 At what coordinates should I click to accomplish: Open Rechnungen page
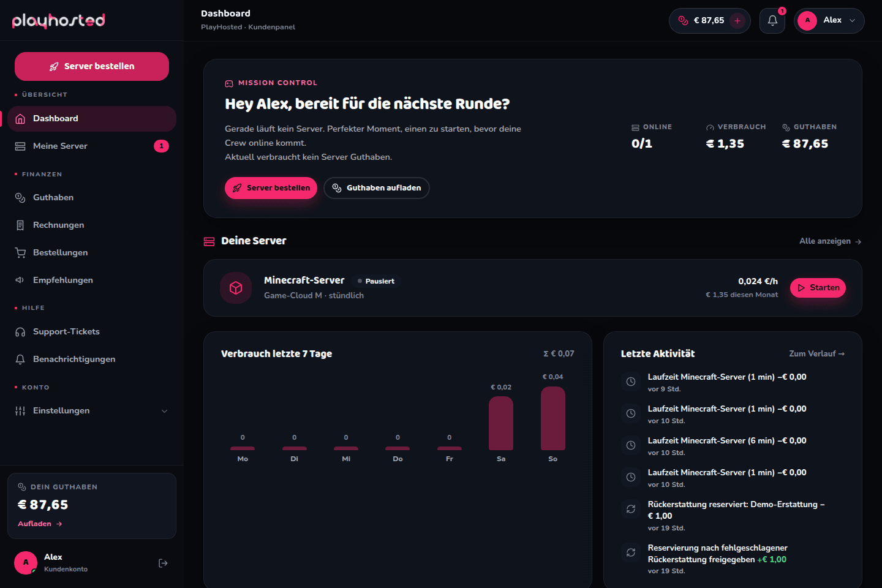(x=92, y=225)
